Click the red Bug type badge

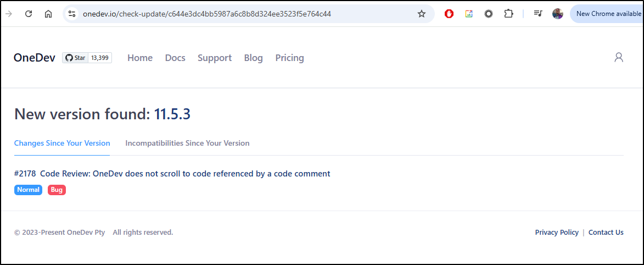point(57,190)
